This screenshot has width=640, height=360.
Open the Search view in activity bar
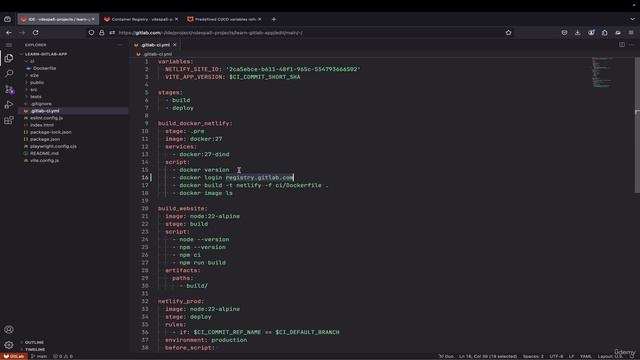(x=9, y=73)
